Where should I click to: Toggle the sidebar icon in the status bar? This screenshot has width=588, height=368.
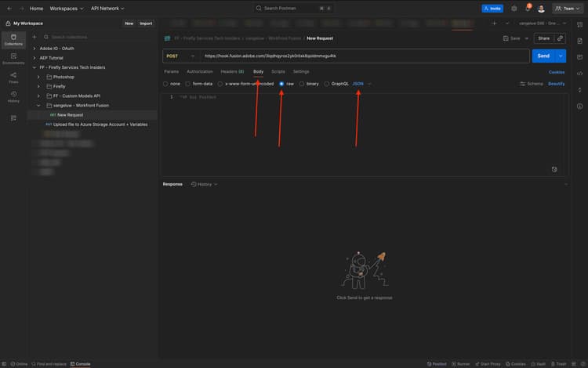[x=4, y=364]
